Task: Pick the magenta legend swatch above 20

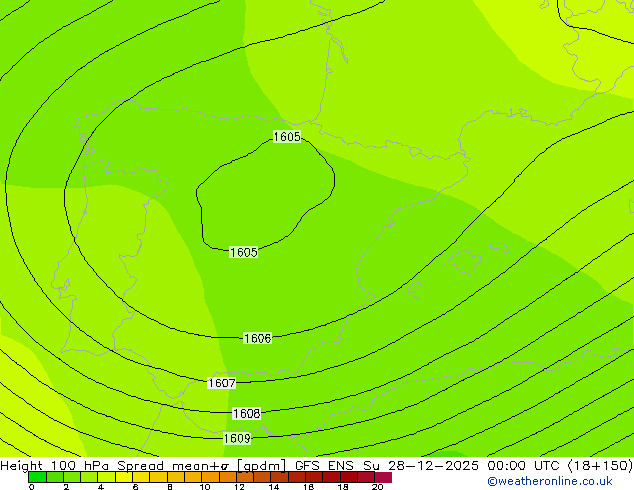Action: click(383, 477)
